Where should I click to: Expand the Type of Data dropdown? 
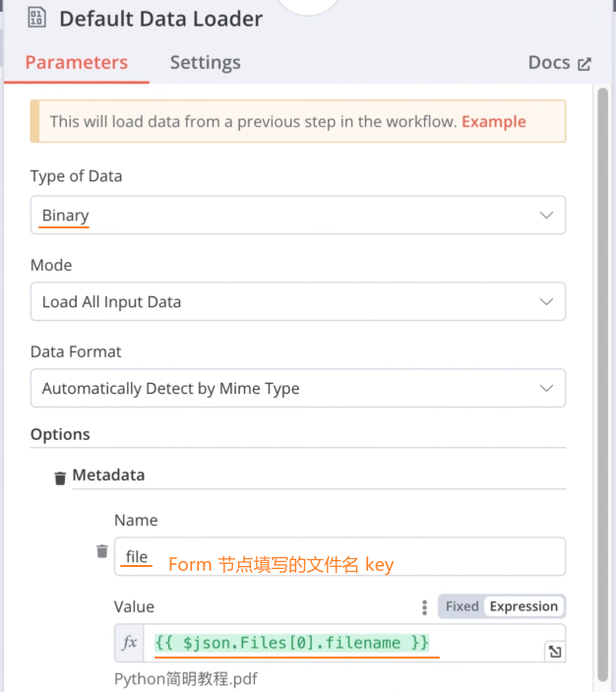tap(297, 216)
